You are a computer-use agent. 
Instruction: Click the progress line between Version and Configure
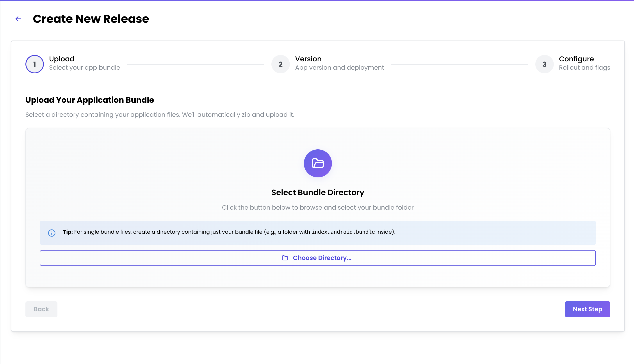tap(459, 64)
